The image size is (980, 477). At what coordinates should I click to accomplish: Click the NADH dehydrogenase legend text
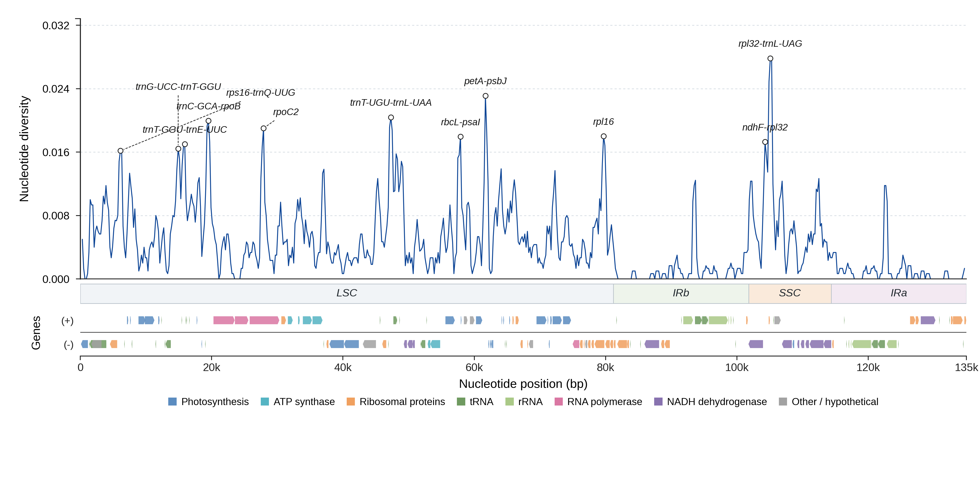(717, 402)
